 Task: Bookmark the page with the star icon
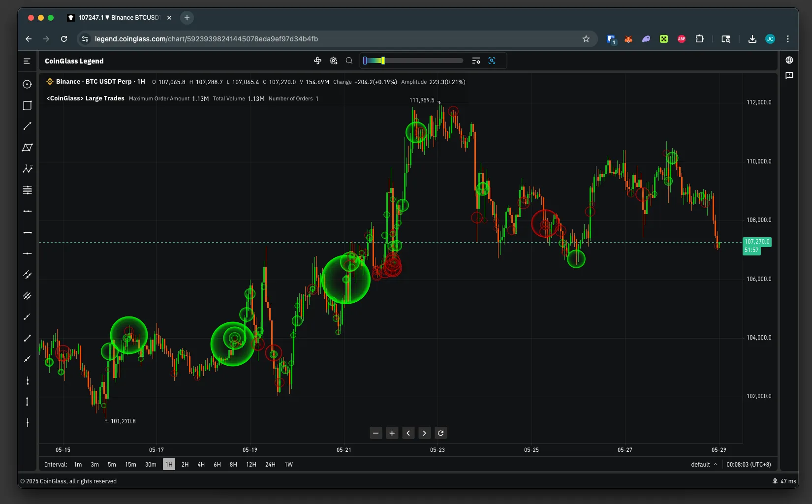point(586,39)
